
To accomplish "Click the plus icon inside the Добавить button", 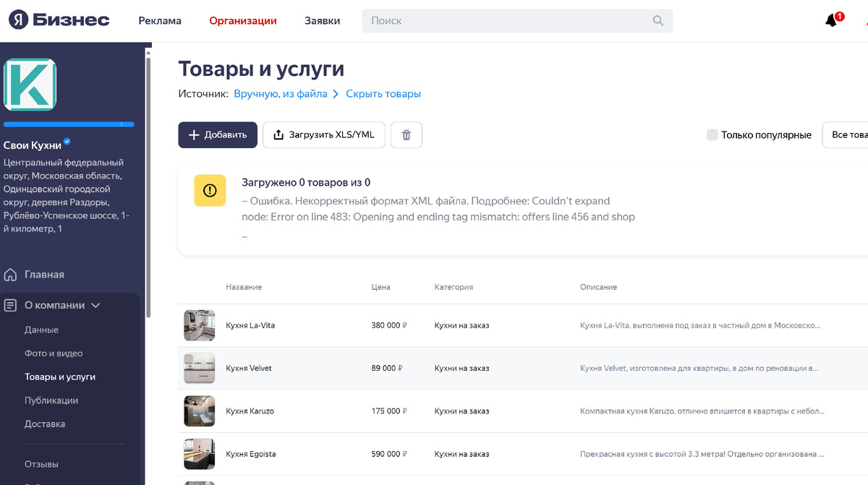I will [194, 134].
